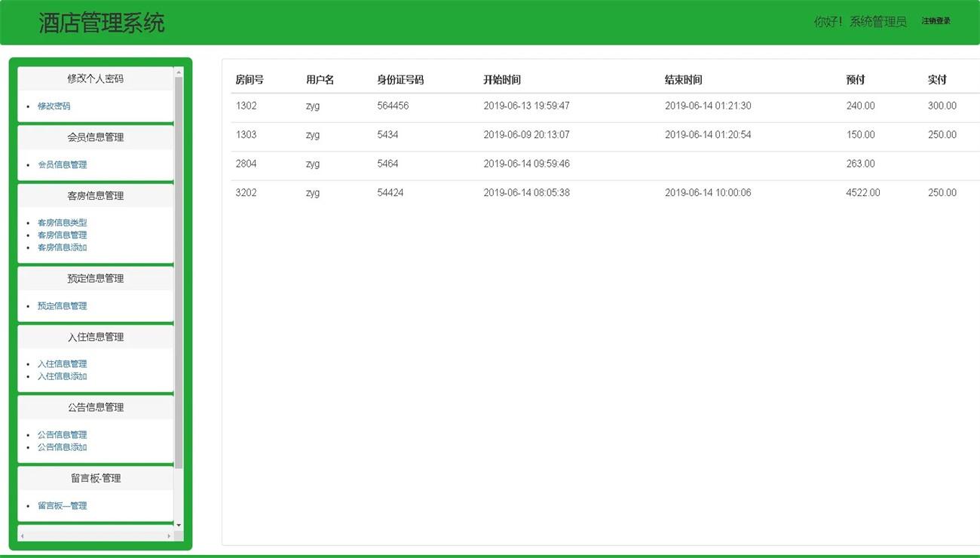Click sidebar scrollbar up arrow
Screen dimensions: 980x558
point(179,72)
